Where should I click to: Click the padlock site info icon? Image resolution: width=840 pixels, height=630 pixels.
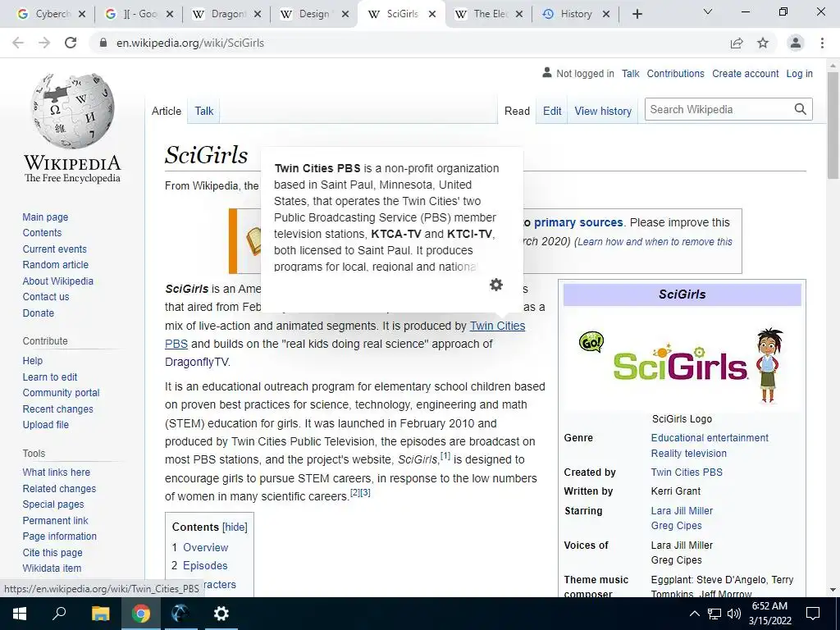pos(104,43)
